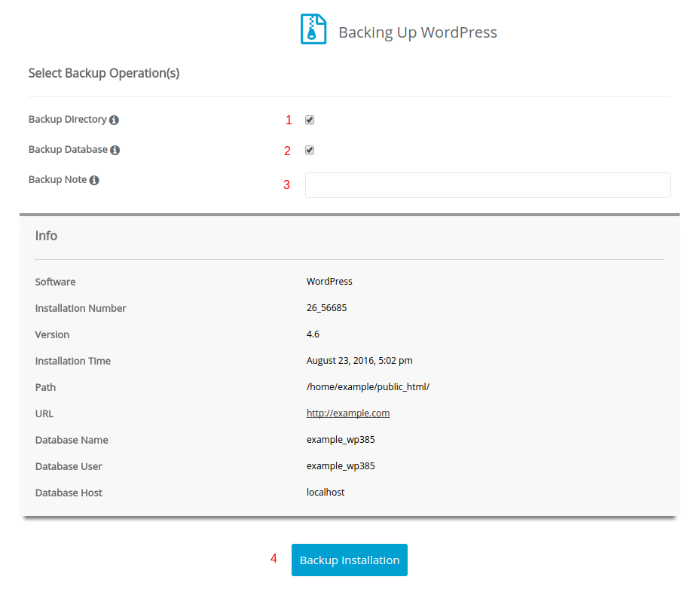Click the 'Installation Number' label
The image size is (700, 589).
click(81, 308)
